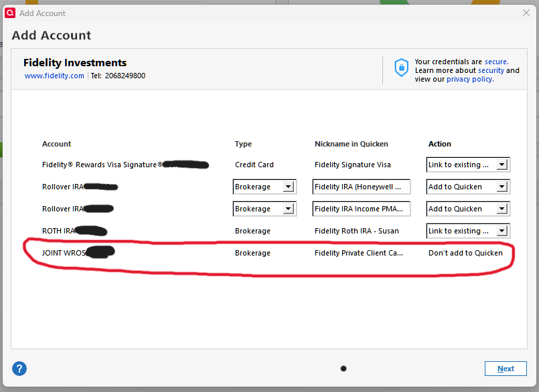Open the help question mark icon

[x=19, y=369]
